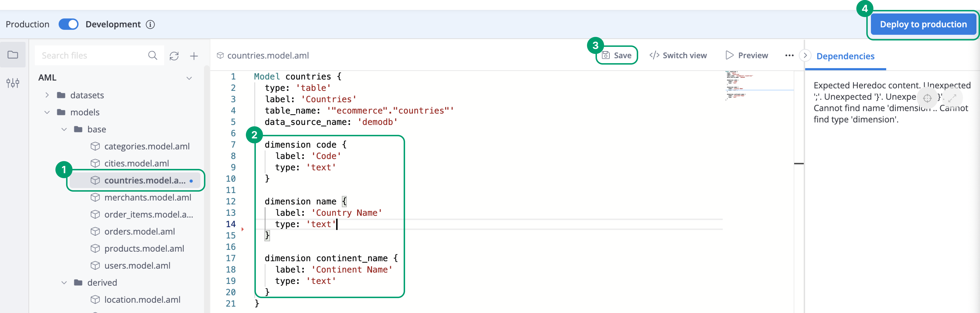Click the Development info icon
Image resolution: width=980 pixels, height=313 pixels.
point(151,24)
